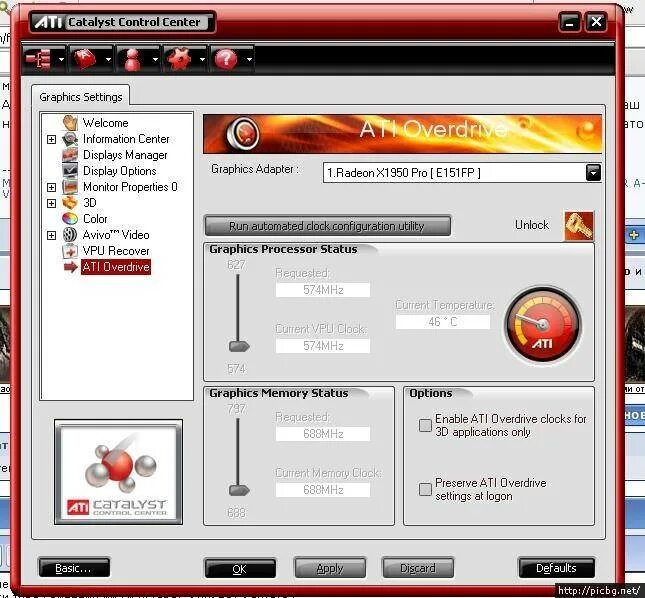Click the ATI Catalyst logo image
This screenshot has height=598, width=645.
pyautogui.click(x=118, y=472)
